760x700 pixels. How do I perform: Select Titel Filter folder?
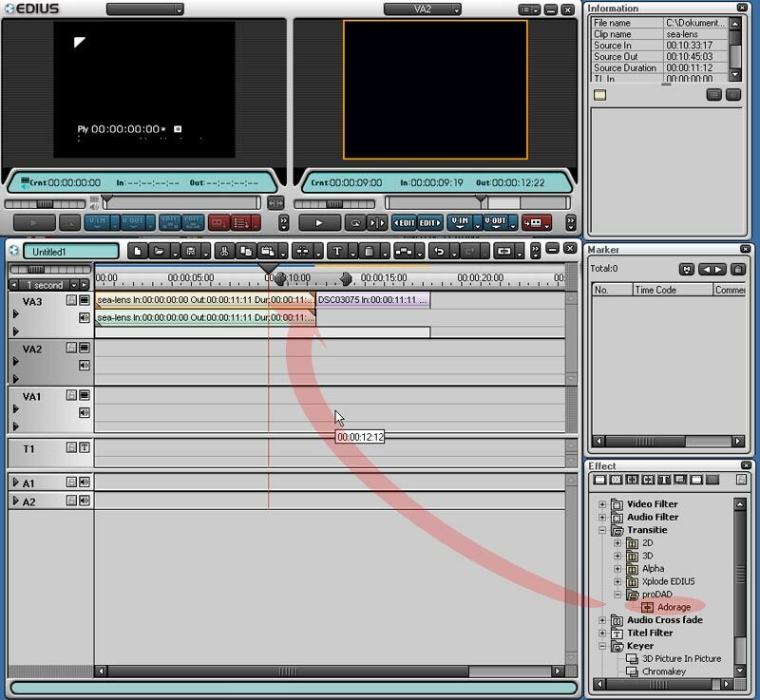pos(650,634)
